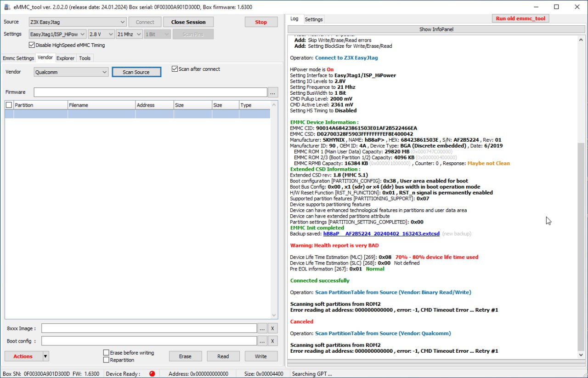Click the log scrollbar up arrow
The image size is (588, 378).
[x=581, y=40]
